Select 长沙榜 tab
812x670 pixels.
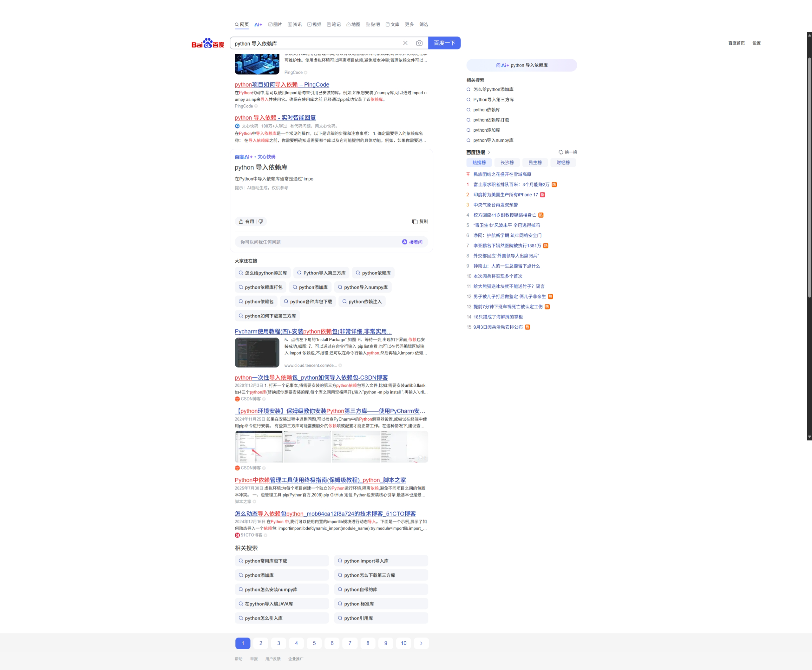point(507,163)
